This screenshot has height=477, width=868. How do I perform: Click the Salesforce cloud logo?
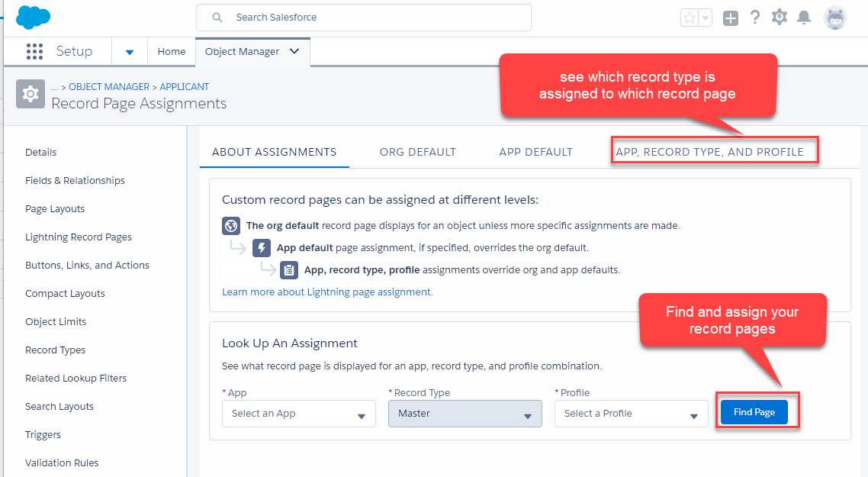tap(33, 17)
